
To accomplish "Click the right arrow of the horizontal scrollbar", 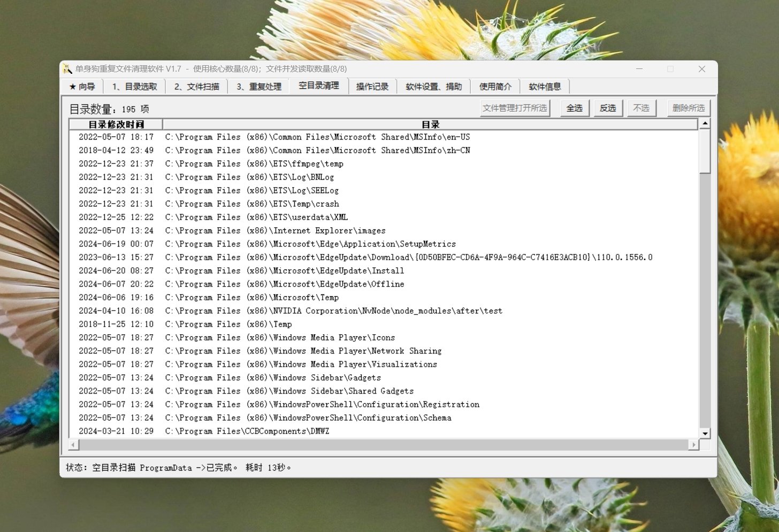I will click(x=694, y=445).
